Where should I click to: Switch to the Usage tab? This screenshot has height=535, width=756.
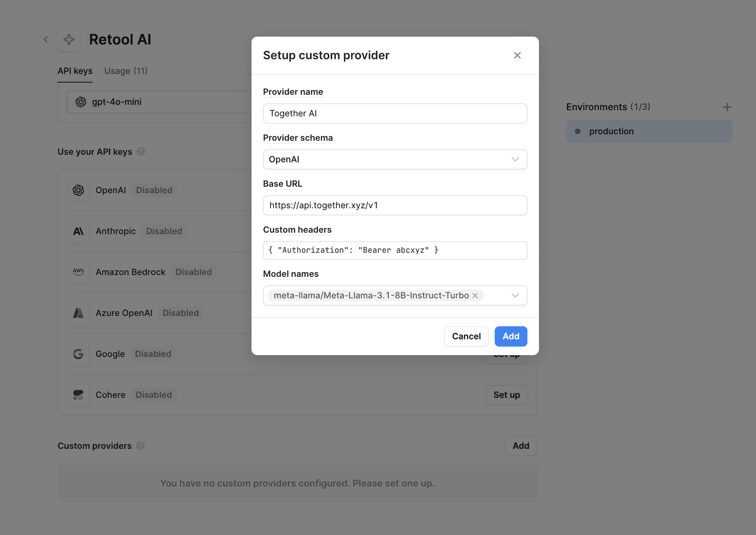126,71
